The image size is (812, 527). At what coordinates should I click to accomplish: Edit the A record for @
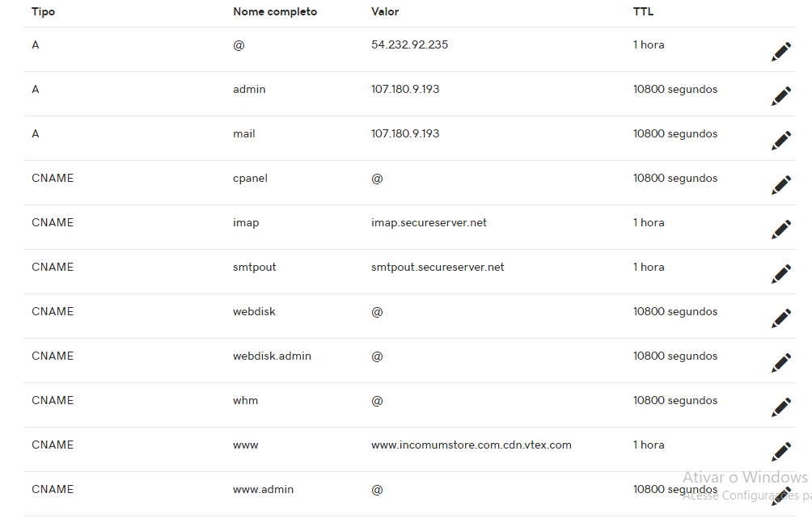pyautogui.click(x=780, y=53)
